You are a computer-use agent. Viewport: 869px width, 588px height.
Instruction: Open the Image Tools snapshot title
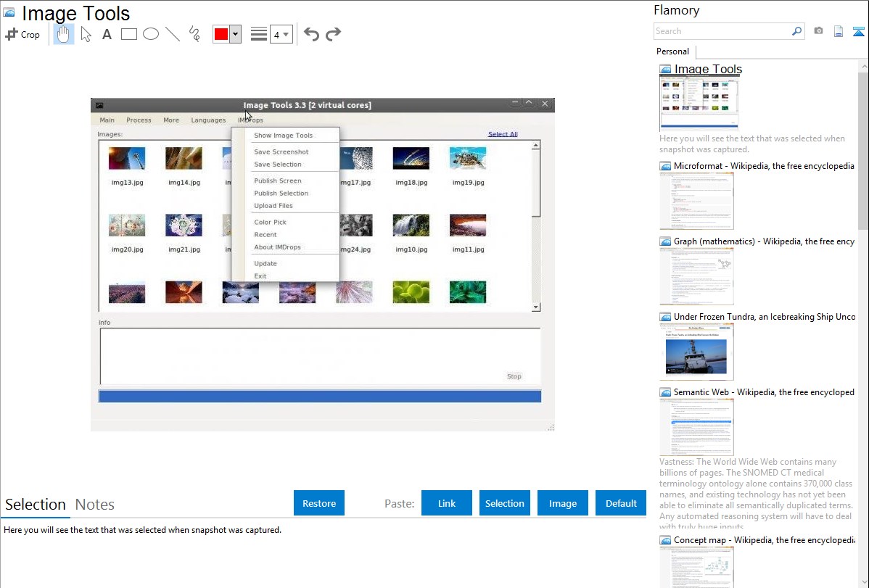(x=708, y=70)
